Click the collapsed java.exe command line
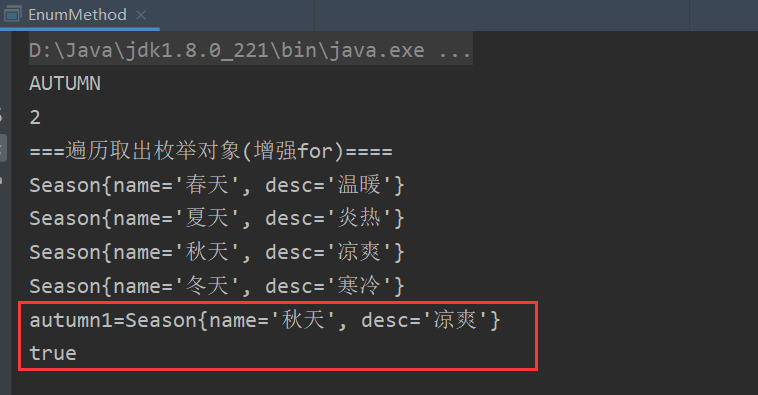Screen dimensions: 758x395 coord(250,50)
